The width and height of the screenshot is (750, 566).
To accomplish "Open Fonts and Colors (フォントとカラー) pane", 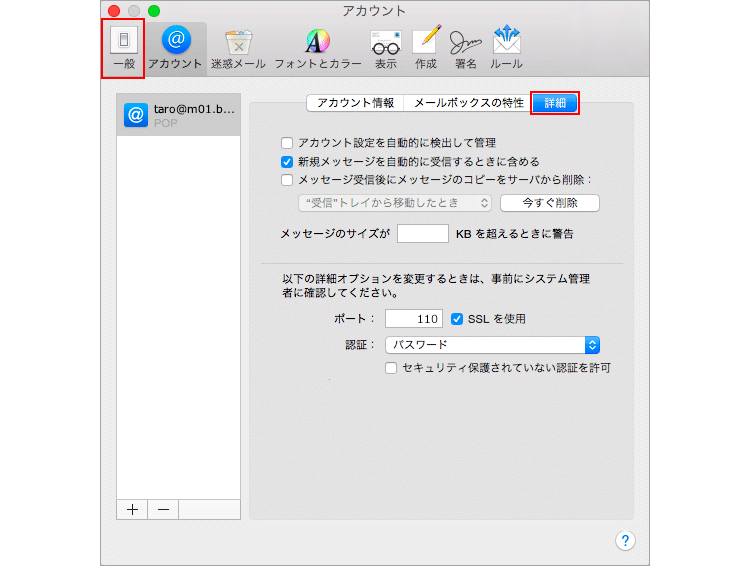I will pos(317,48).
